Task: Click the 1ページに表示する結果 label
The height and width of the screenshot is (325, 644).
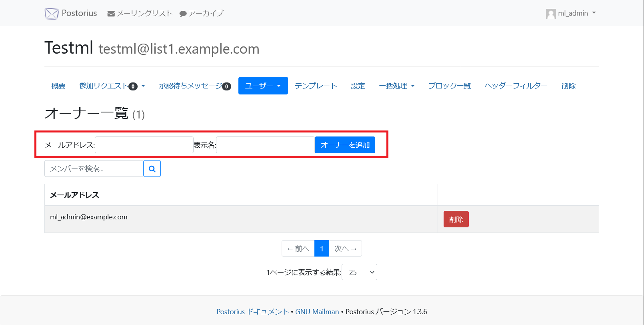Action: tap(304, 272)
